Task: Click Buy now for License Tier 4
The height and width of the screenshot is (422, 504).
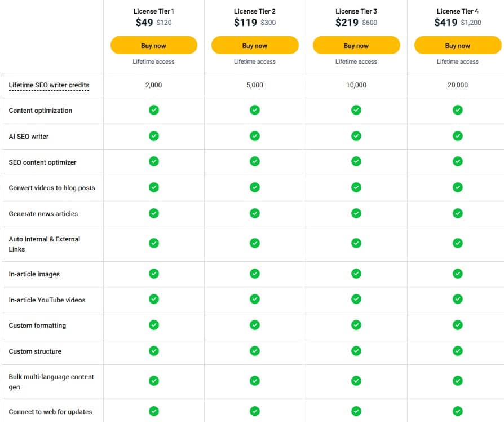Action: pyautogui.click(x=457, y=45)
